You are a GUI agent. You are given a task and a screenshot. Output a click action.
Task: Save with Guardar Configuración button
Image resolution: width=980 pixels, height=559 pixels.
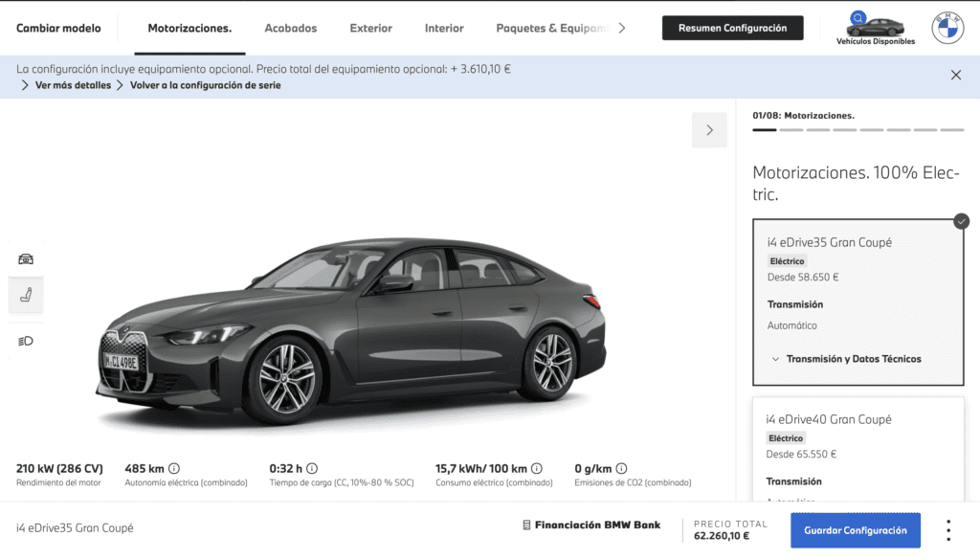(x=855, y=530)
